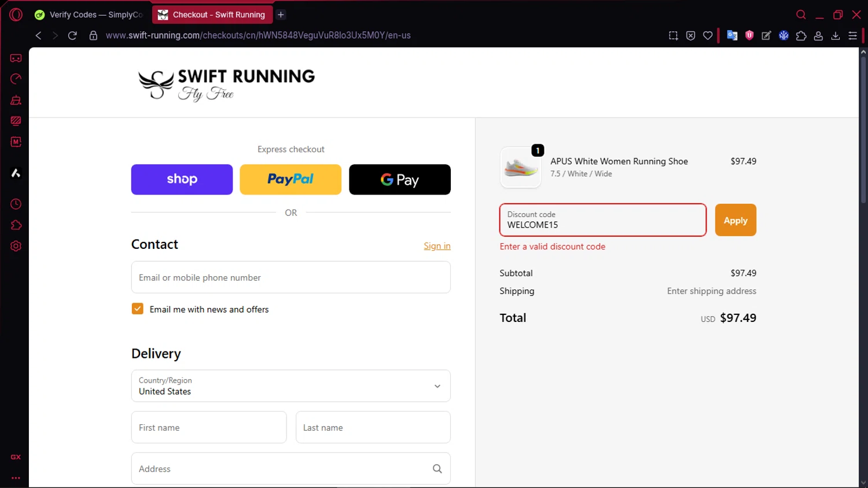Click the APUS shoe product thumbnail
Screen dimensions: 868x488
click(521, 167)
